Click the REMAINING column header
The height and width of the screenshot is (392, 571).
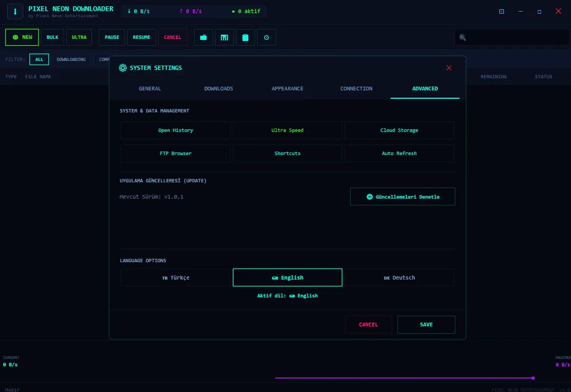493,76
